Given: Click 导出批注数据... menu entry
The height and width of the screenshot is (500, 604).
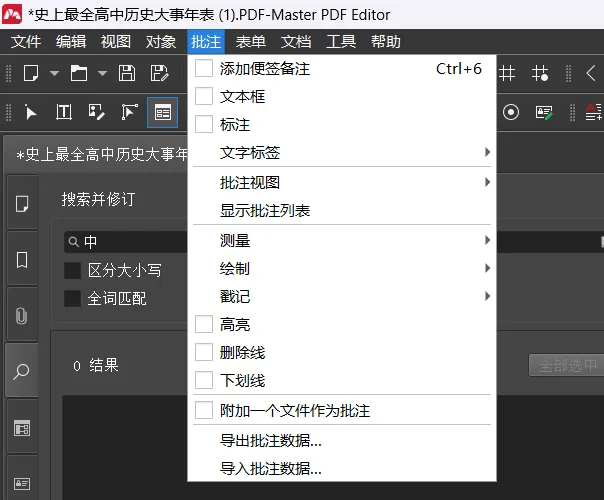Looking at the screenshot, I should [271, 441].
